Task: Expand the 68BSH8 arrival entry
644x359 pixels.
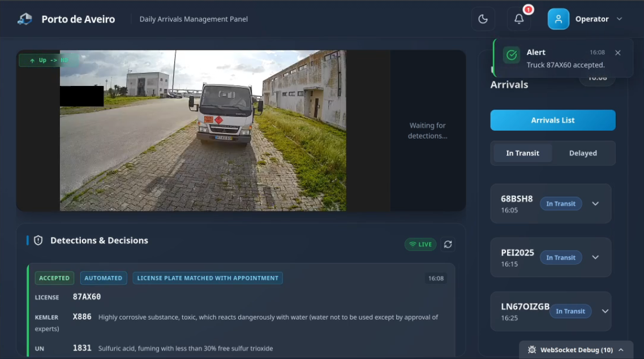Action: 595,204
